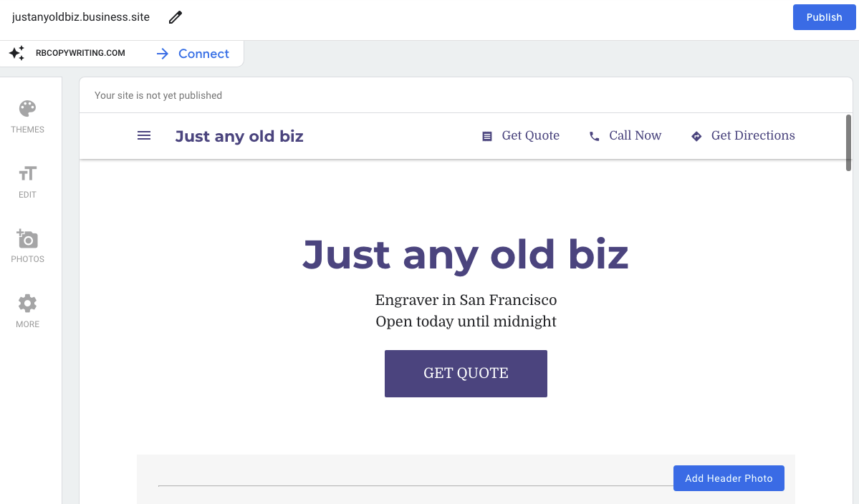This screenshot has width=859, height=504.
Task: Click the Get Quote form icon
Action: point(487,136)
